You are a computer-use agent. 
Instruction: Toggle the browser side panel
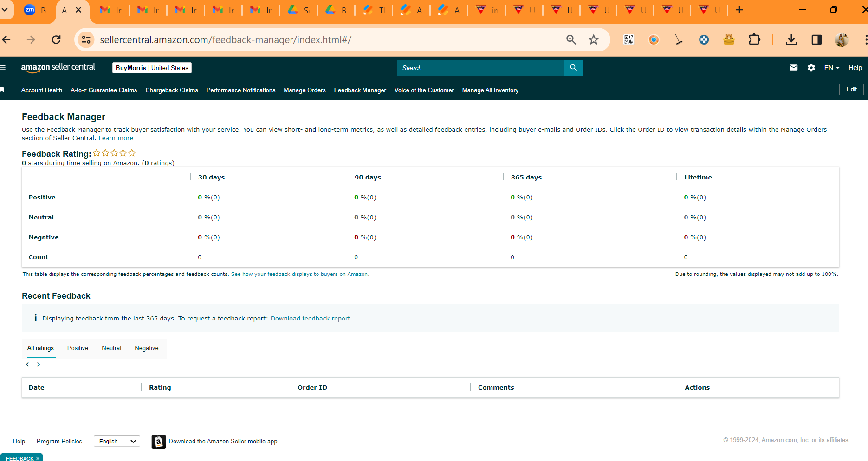[x=816, y=40]
